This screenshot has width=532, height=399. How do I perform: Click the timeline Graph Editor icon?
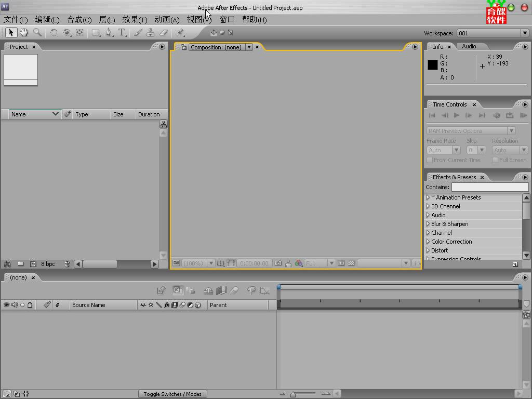[264, 290]
